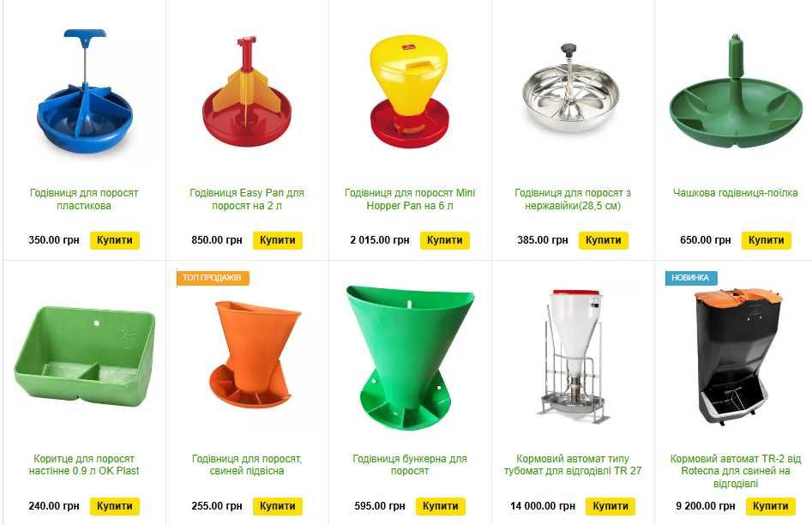Click Купити for the 2 015.00 грн hopper
Screen dimensions: 812x525
pos(444,240)
